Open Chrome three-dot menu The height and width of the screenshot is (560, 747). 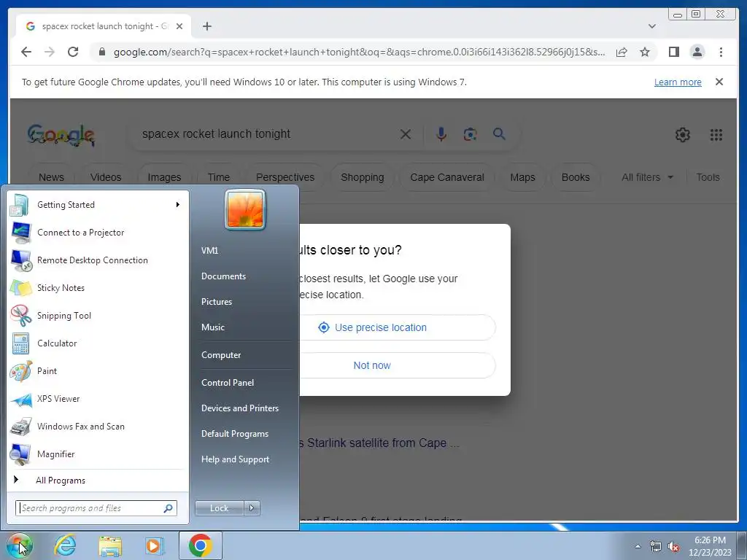click(721, 52)
